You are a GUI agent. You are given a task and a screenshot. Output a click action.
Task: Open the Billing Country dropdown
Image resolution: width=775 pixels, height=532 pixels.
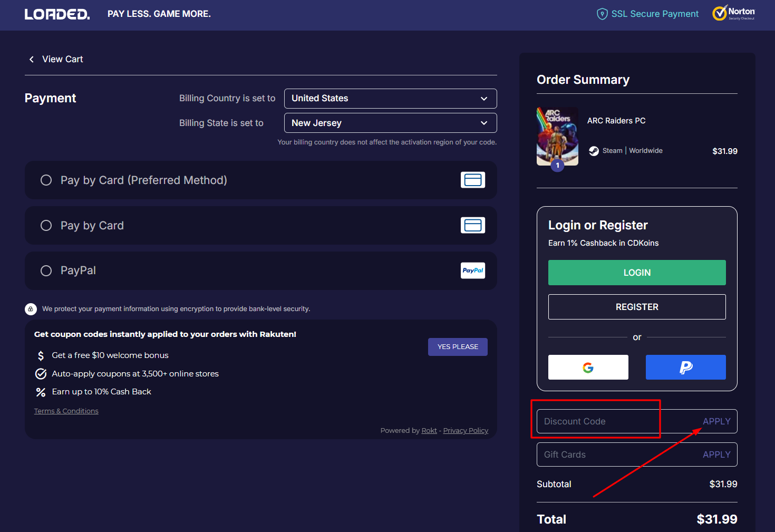tap(391, 99)
